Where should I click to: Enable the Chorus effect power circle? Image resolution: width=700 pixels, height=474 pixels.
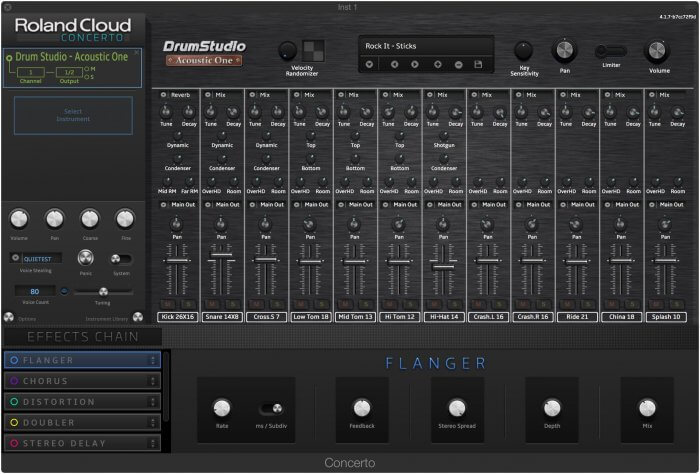point(13,381)
